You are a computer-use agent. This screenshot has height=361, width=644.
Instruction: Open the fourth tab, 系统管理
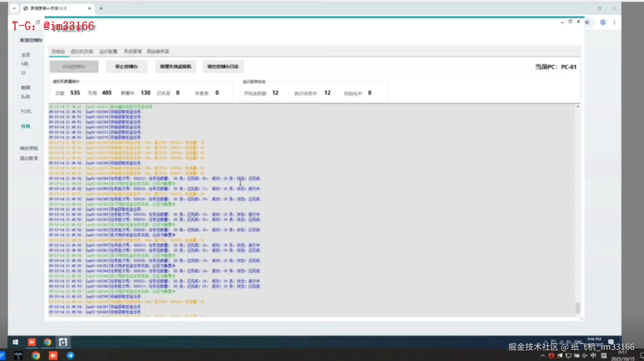point(133,51)
